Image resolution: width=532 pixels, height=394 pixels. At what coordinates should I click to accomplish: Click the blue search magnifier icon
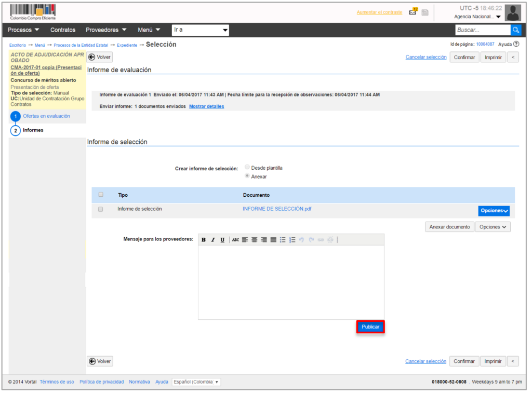(x=515, y=30)
